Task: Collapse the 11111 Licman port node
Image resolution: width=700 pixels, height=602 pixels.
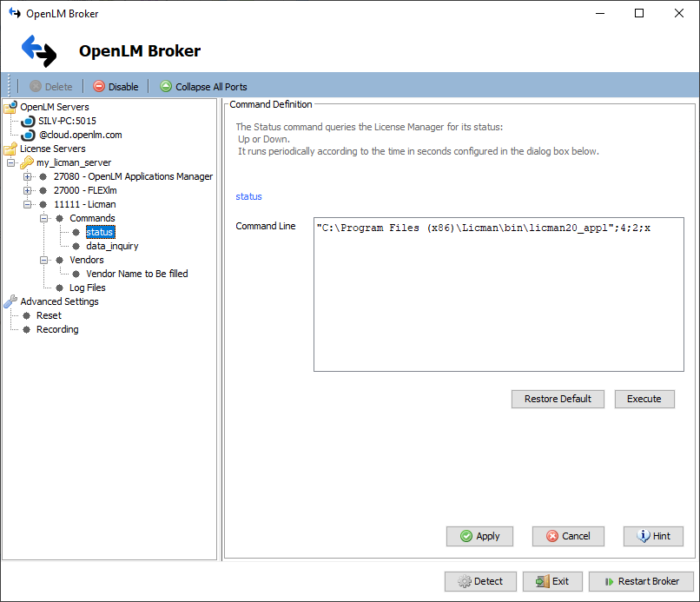Action: pos(28,204)
